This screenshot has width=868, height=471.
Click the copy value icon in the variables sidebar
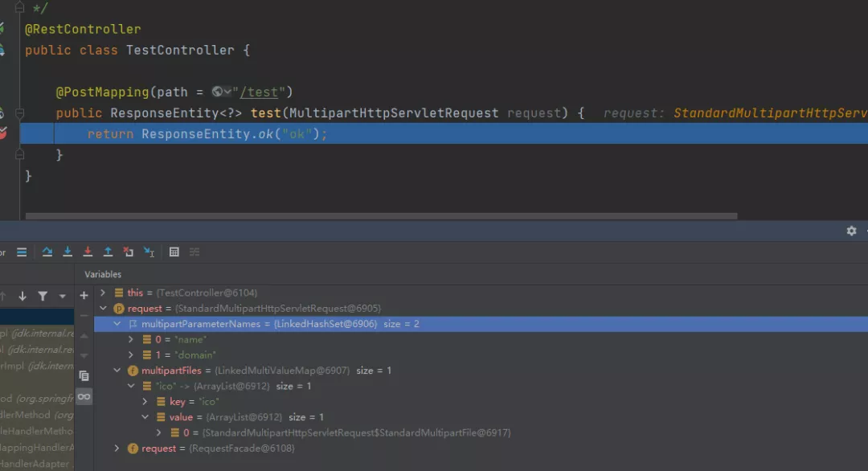pyautogui.click(x=84, y=375)
